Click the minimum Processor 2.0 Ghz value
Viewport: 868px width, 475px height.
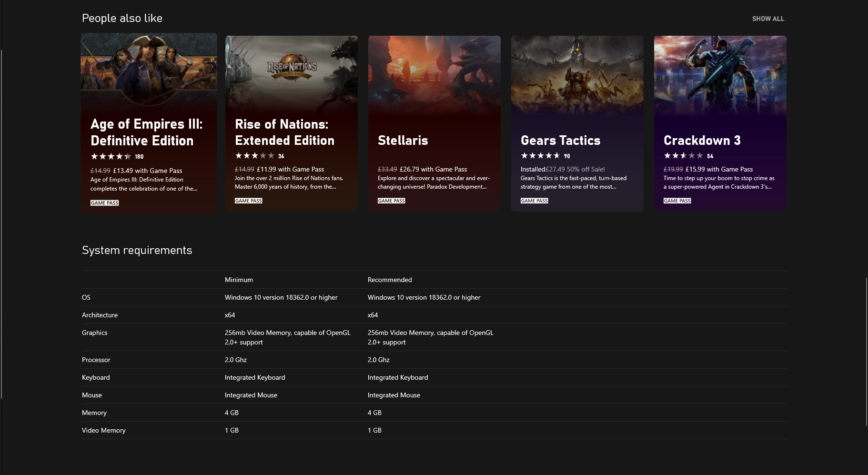pyautogui.click(x=236, y=360)
